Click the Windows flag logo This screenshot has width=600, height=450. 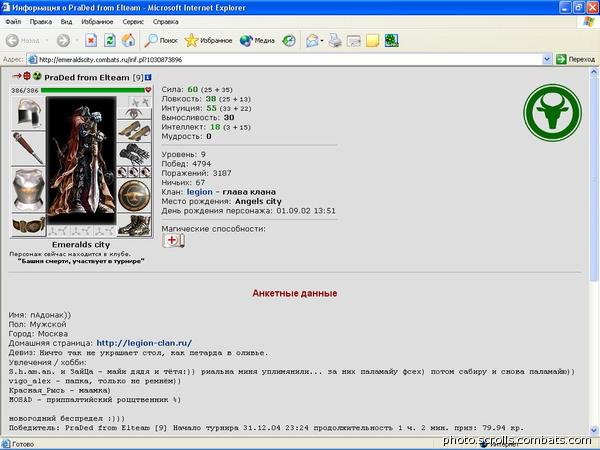point(589,22)
